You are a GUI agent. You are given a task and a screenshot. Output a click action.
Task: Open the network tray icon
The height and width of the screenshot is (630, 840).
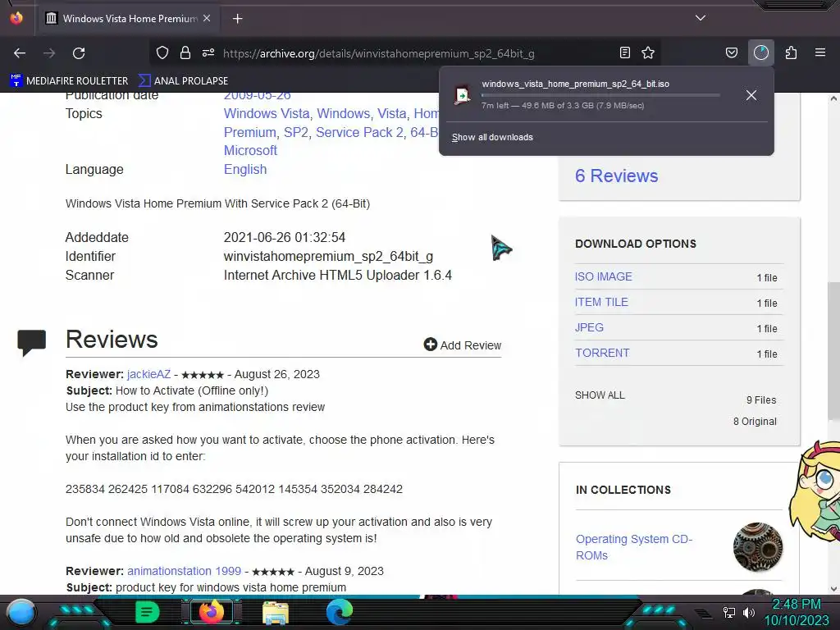click(728, 612)
